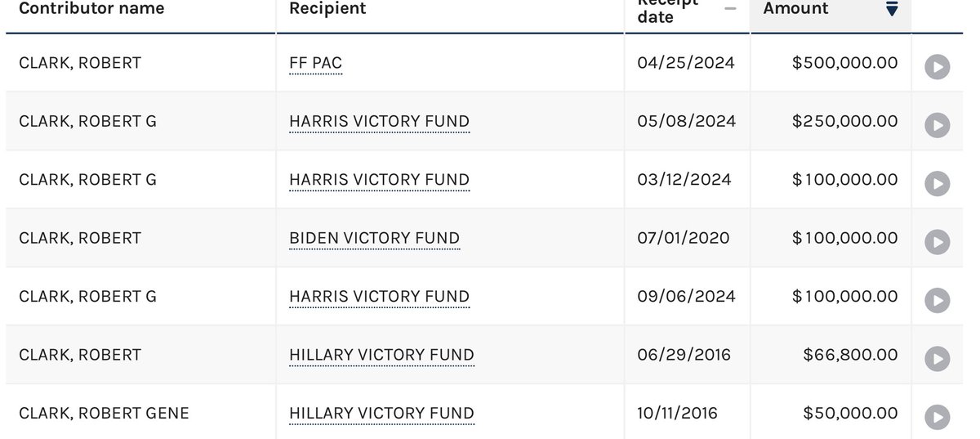Click arrow icon on Biden Victory Fund row
980x439 pixels.
[x=937, y=242]
